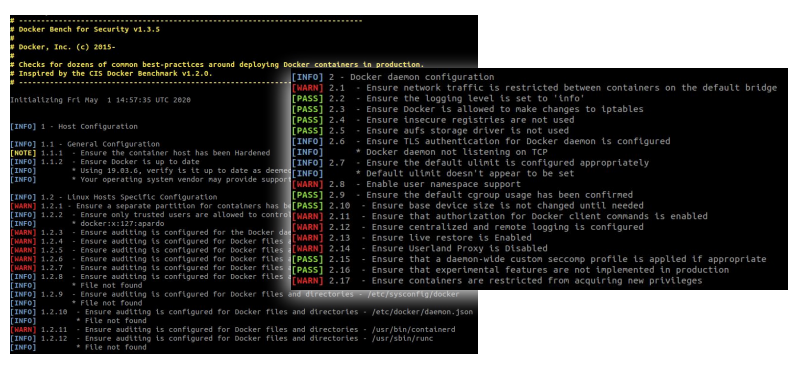Click the '2.11 Ensure that authorization for Docker client' line

(x=499, y=216)
